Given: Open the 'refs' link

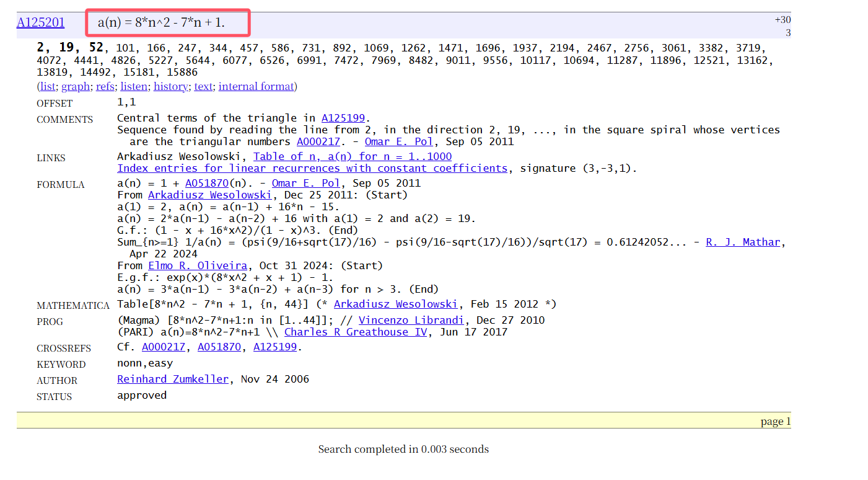Looking at the screenshot, I should point(105,87).
